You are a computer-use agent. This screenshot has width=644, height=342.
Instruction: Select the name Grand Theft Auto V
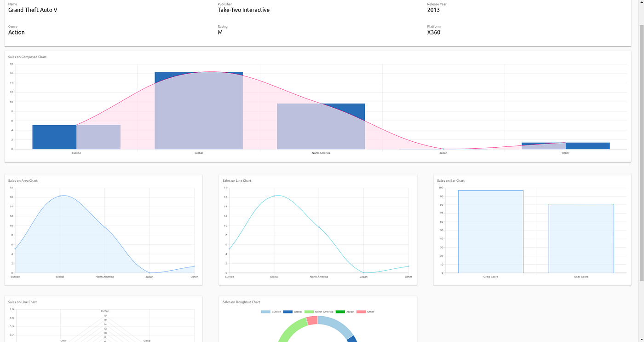pos(33,10)
